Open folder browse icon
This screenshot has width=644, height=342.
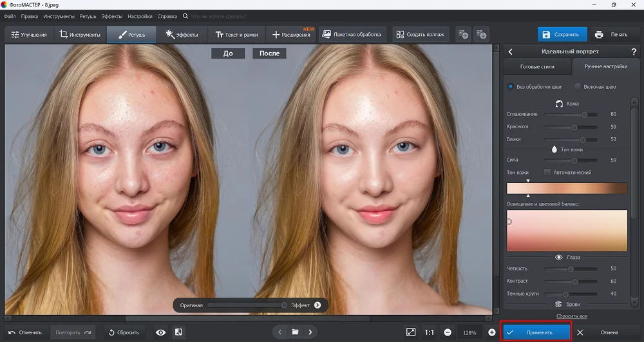point(295,332)
